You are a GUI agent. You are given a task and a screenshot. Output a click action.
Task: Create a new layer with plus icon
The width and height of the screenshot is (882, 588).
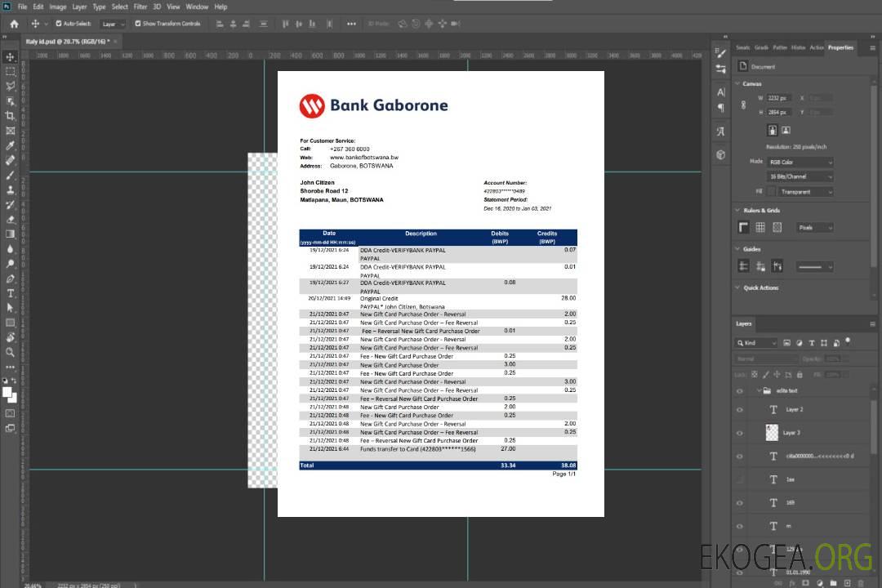(847, 583)
